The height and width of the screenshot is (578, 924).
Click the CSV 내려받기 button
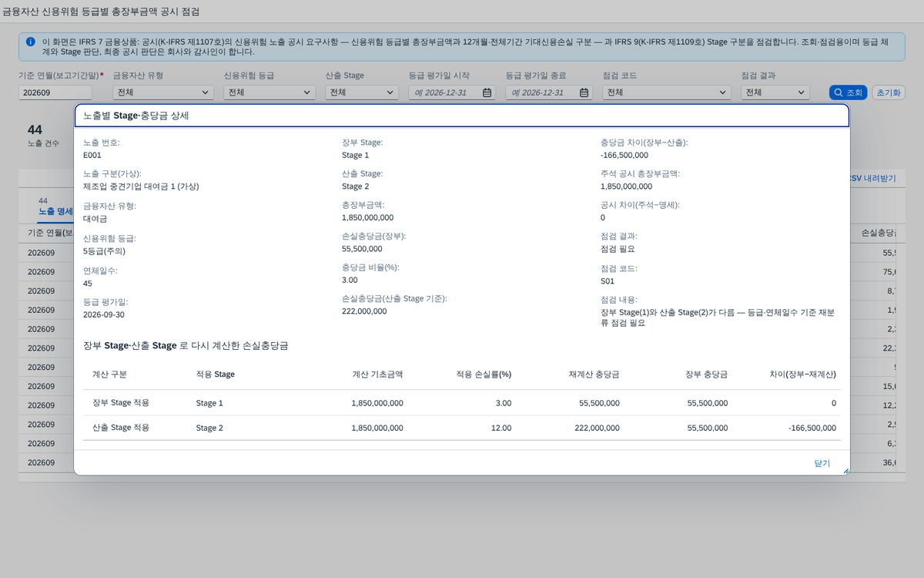[872, 178]
